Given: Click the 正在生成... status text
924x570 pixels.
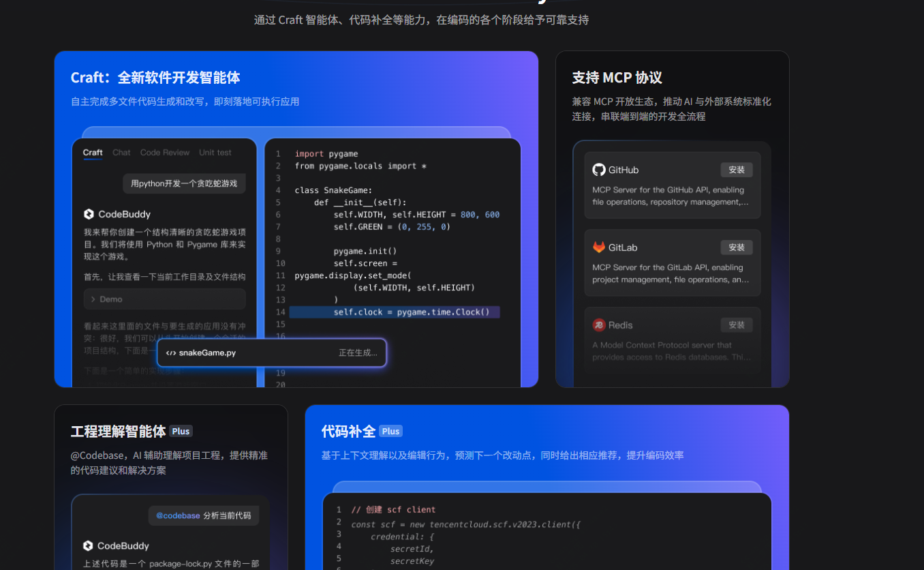Looking at the screenshot, I should pos(358,353).
